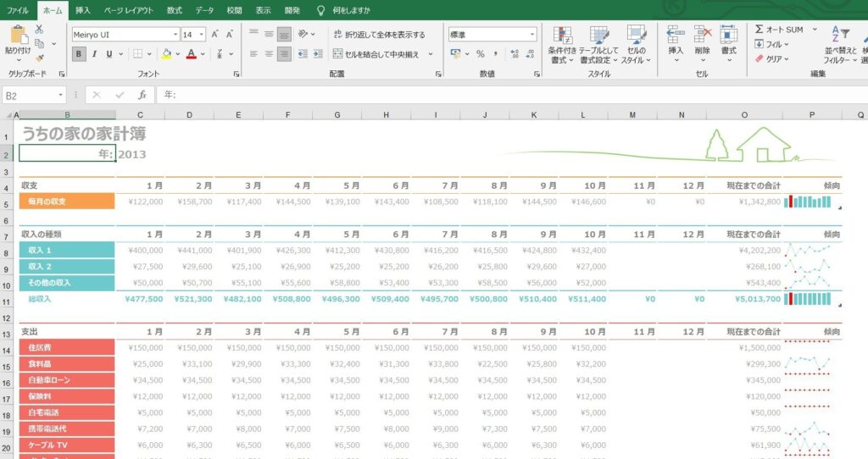Viewport: 868px width, 459px height.
Task: Click the 貼り付け paste clipboard icon
Action: click(19, 36)
